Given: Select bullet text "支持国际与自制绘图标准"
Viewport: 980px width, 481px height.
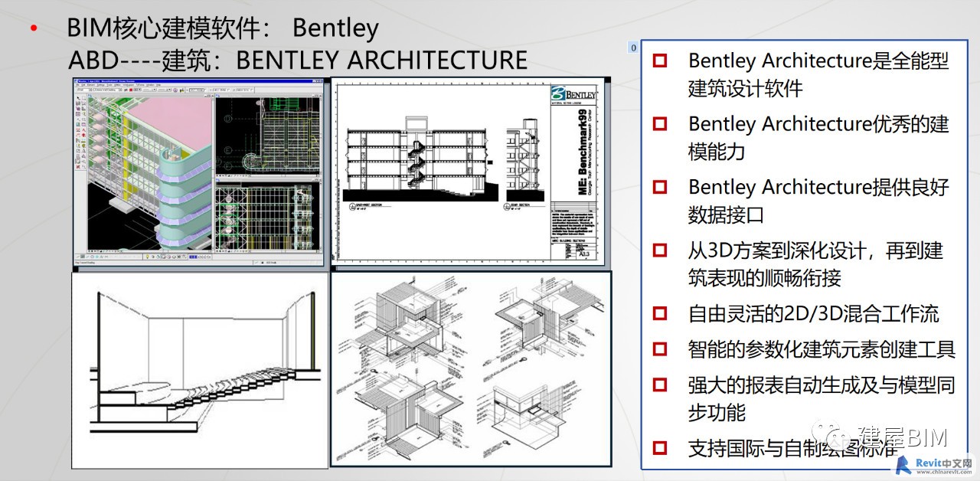Looking at the screenshot, I should (793, 449).
